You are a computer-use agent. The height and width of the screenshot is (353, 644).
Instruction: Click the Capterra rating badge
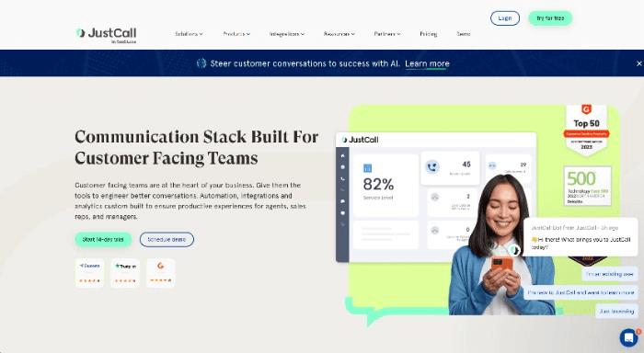[x=89, y=272]
